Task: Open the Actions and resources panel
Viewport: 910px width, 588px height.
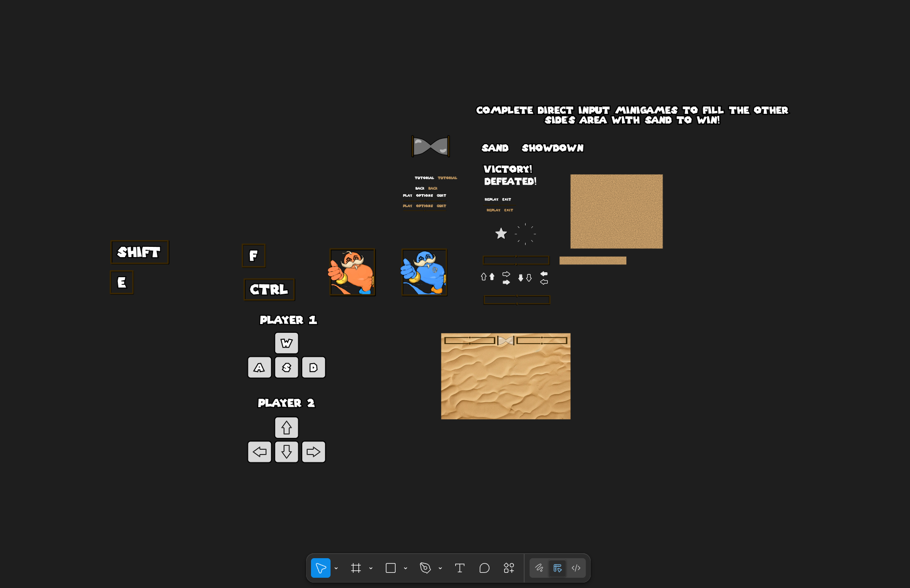Action: click(x=509, y=568)
